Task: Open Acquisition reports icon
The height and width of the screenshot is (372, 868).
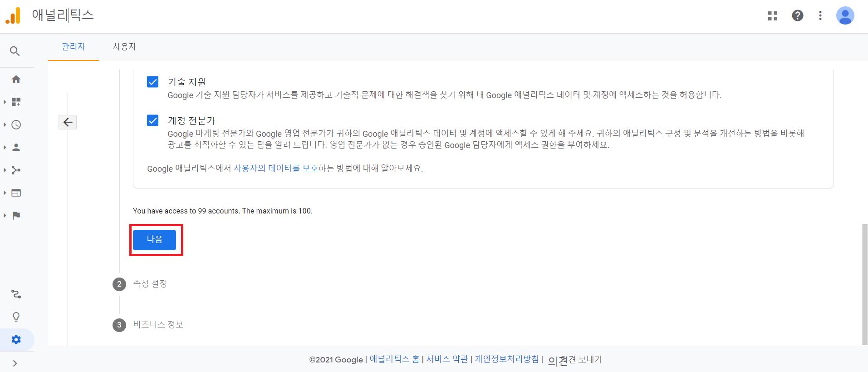Action: [x=16, y=170]
